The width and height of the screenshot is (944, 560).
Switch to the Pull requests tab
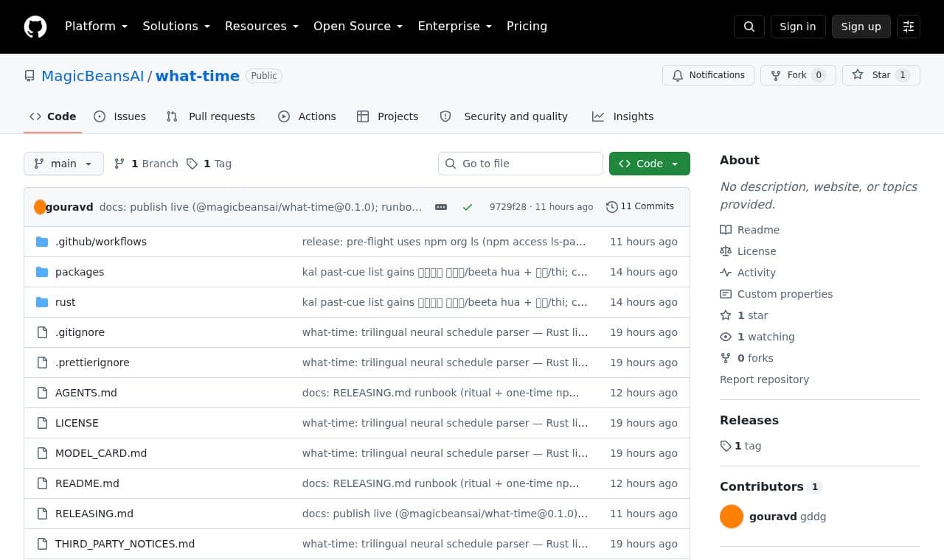211,116
